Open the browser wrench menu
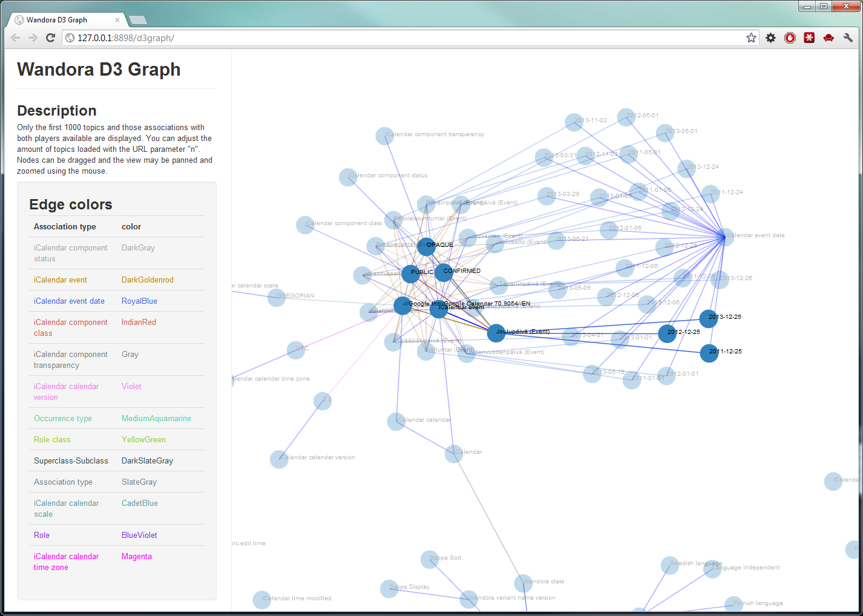Viewport: 863px width, 616px height. coord(848,38)
